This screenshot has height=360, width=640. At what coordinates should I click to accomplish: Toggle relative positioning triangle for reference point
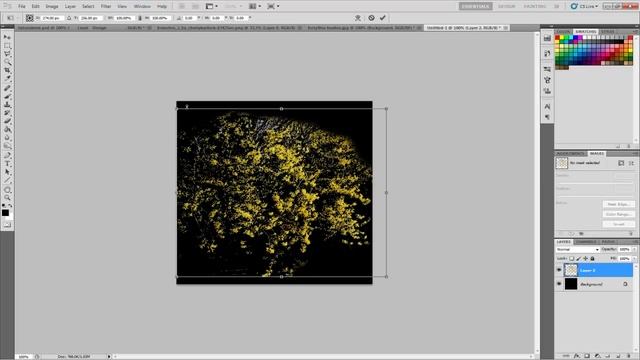(x=69, y=18)
